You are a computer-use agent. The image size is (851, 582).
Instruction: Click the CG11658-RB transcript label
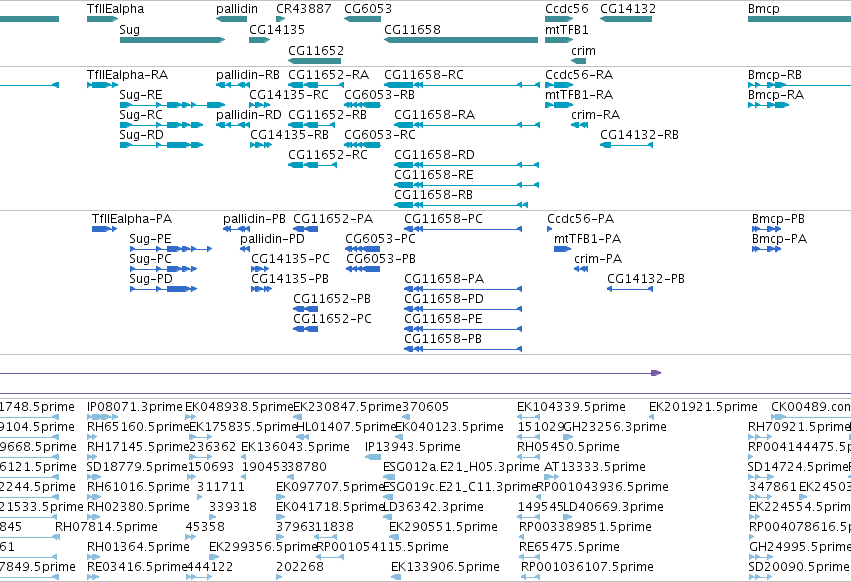[434, 194]
